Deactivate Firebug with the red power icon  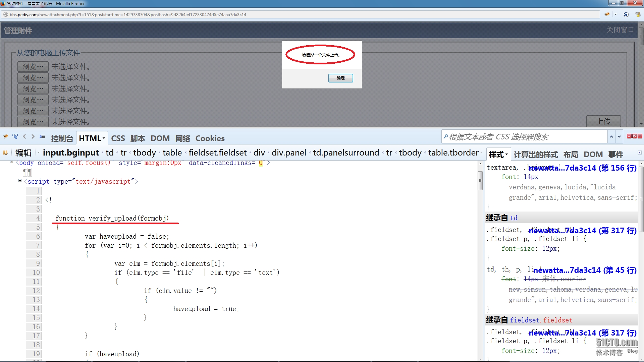pos(640,136)
